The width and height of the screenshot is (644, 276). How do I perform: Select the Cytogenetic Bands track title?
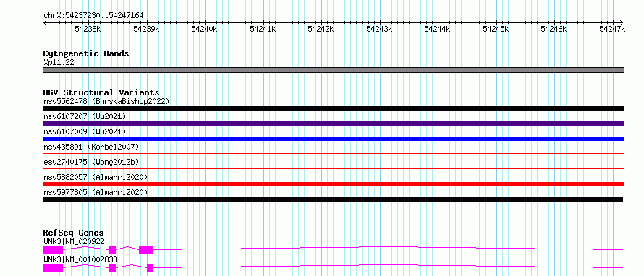86,53
